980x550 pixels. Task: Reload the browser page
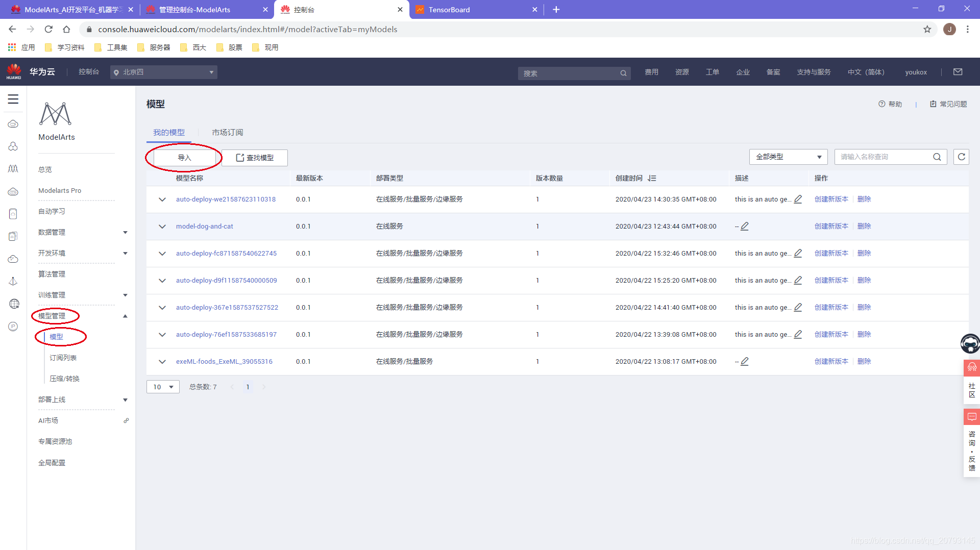[48, 30]
